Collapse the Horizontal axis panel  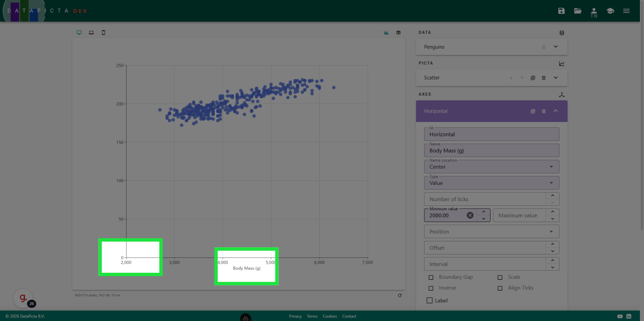click(555, 111)
